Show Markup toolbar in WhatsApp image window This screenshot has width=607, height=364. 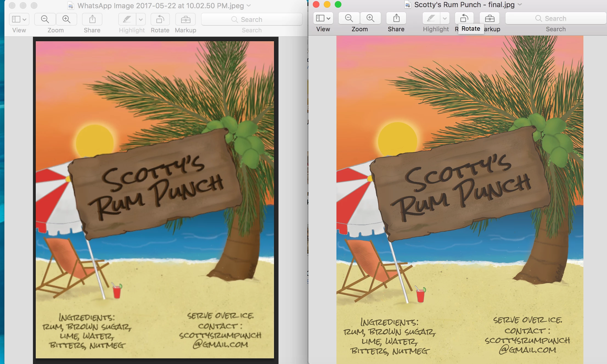pyautogui.click(x=186, y=19)
